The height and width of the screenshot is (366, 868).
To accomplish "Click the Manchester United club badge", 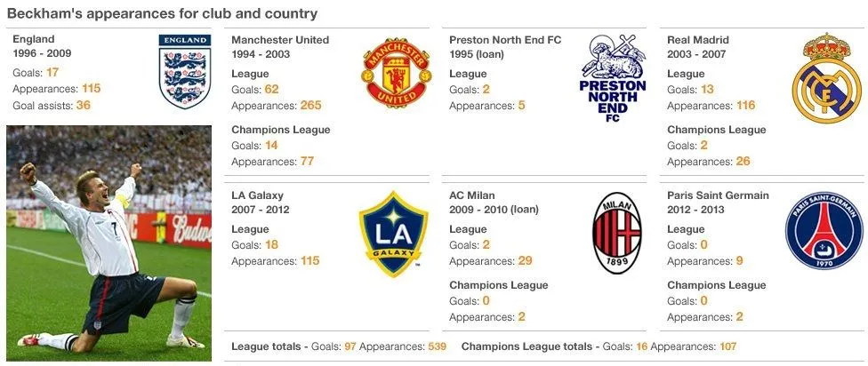I will pyautogui.click(x=397, y=73).
